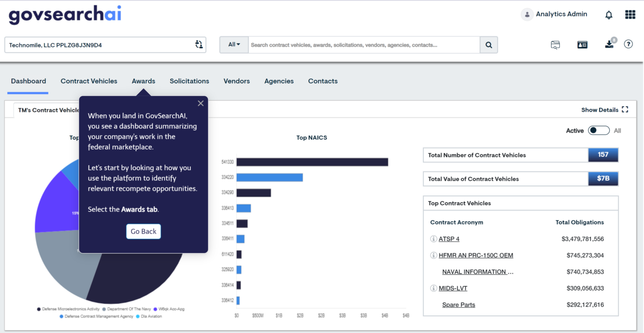Click the govsearchai logo

65,15
